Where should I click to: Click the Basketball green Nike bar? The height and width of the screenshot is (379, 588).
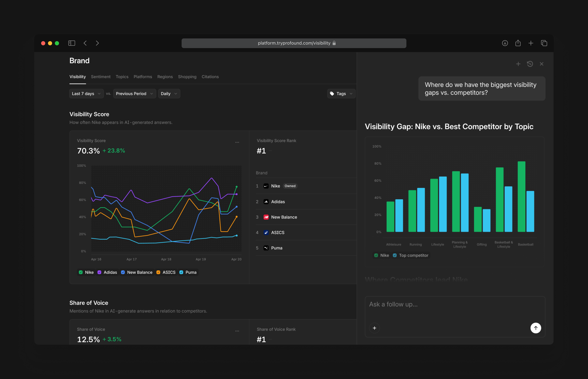521,197
